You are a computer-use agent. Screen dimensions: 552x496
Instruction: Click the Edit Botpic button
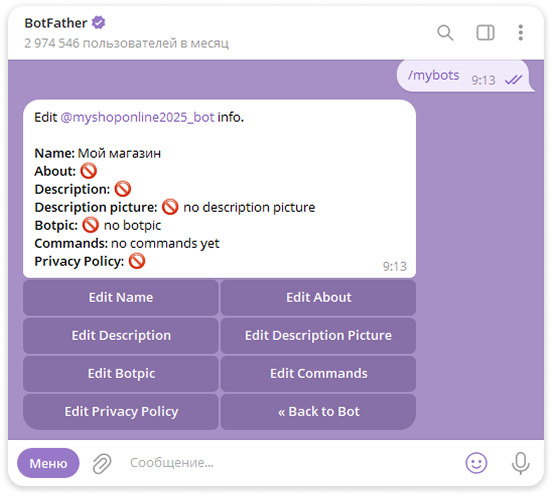click(x=121, y=374)
